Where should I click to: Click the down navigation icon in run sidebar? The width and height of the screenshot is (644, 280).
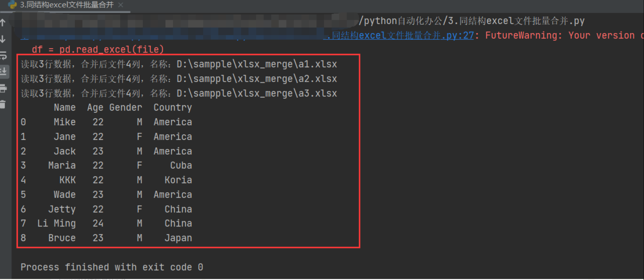tap(3, 39)
